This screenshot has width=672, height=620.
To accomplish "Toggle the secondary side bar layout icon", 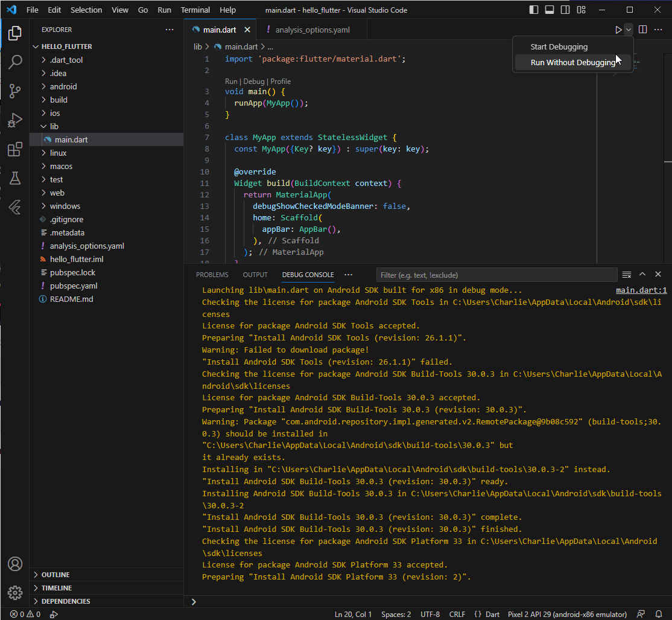I will click(x=565, y=10).
